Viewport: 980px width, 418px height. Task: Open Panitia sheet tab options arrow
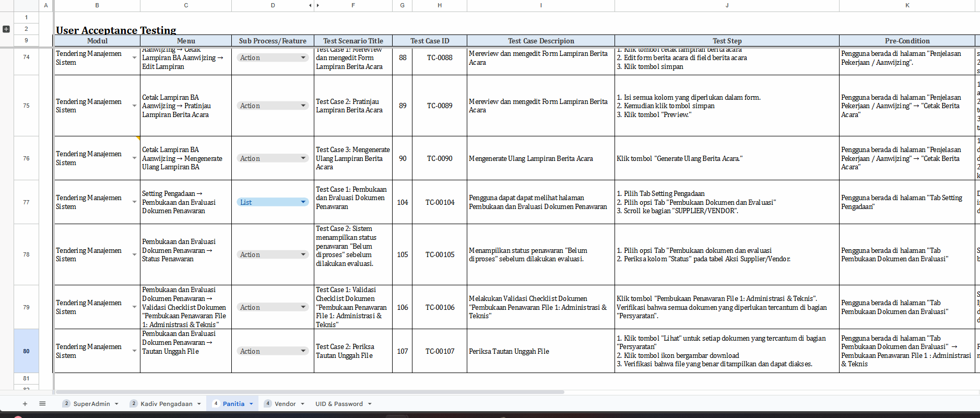coord(251,404)
